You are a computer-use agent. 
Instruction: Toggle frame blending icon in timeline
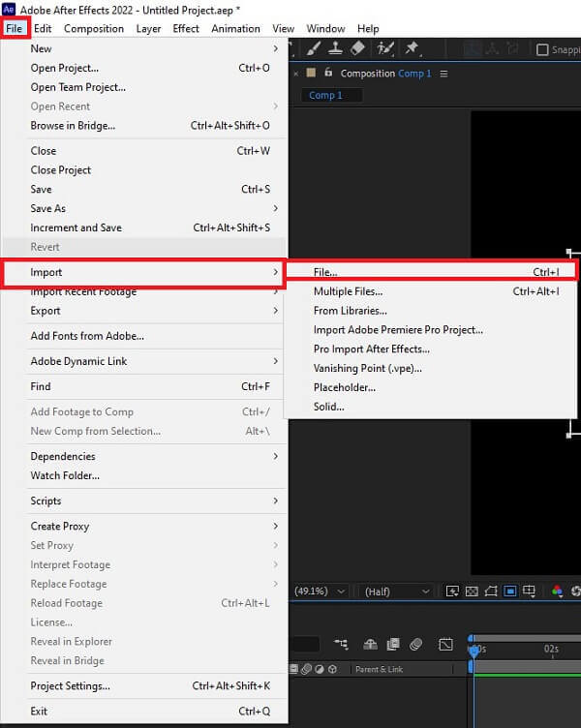pos(393,644)
